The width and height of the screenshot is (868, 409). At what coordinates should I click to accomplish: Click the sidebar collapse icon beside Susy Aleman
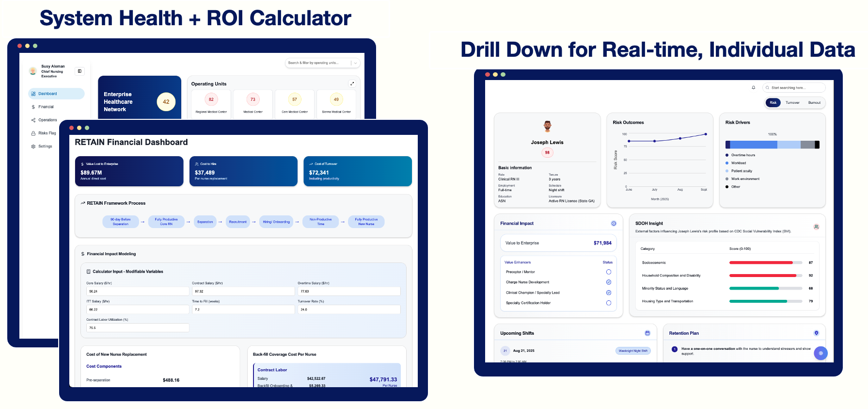[80, 71]
